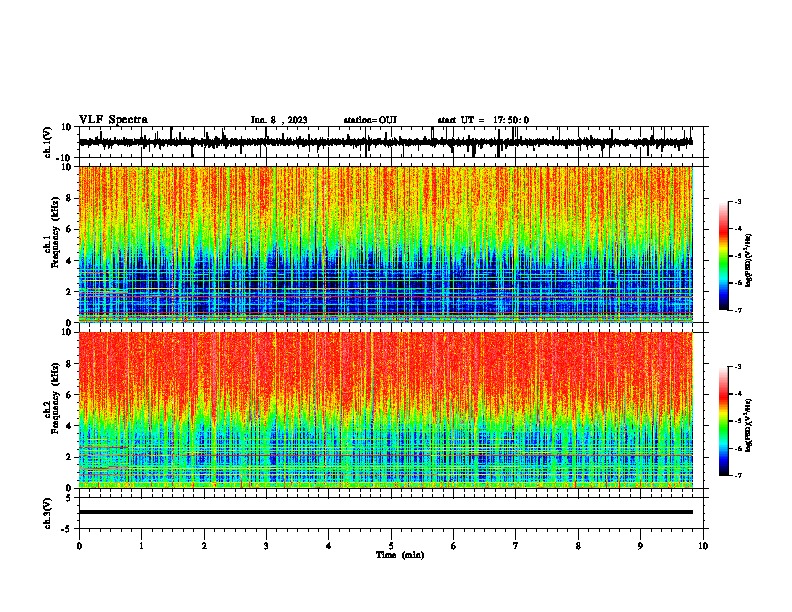
Task: Click the "station=OUI" header label
Action: point(370,120)
